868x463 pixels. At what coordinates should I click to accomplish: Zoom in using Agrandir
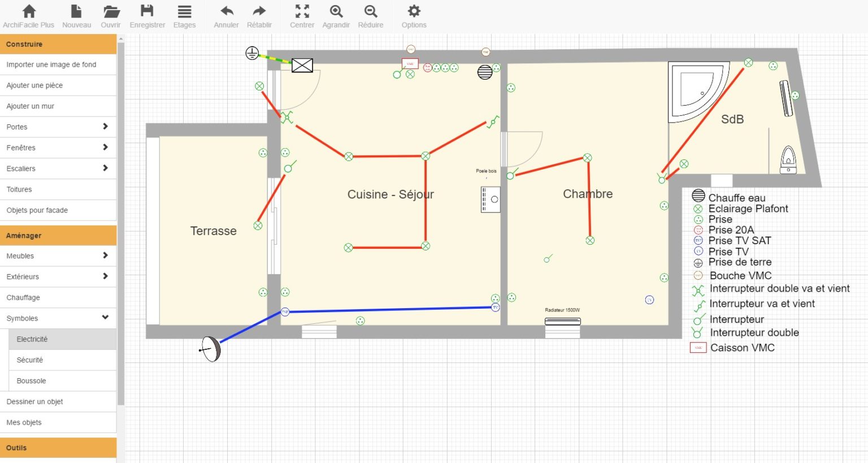click(336, 16)
